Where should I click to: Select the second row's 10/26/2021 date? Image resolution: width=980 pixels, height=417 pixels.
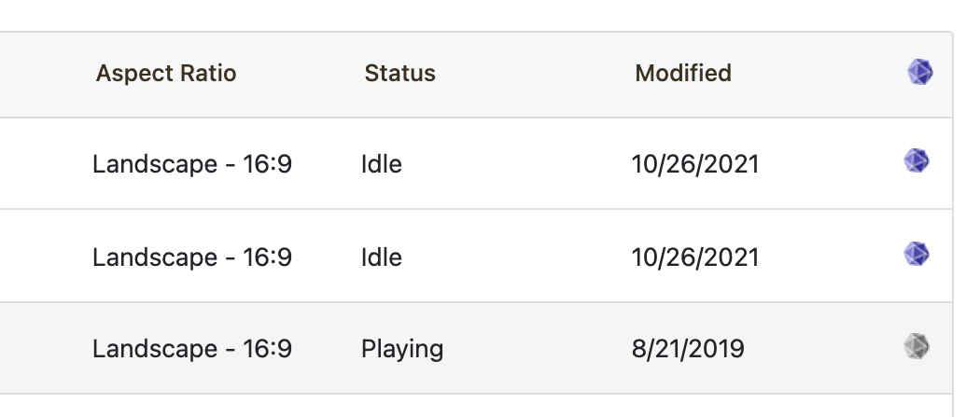[695, 257]
